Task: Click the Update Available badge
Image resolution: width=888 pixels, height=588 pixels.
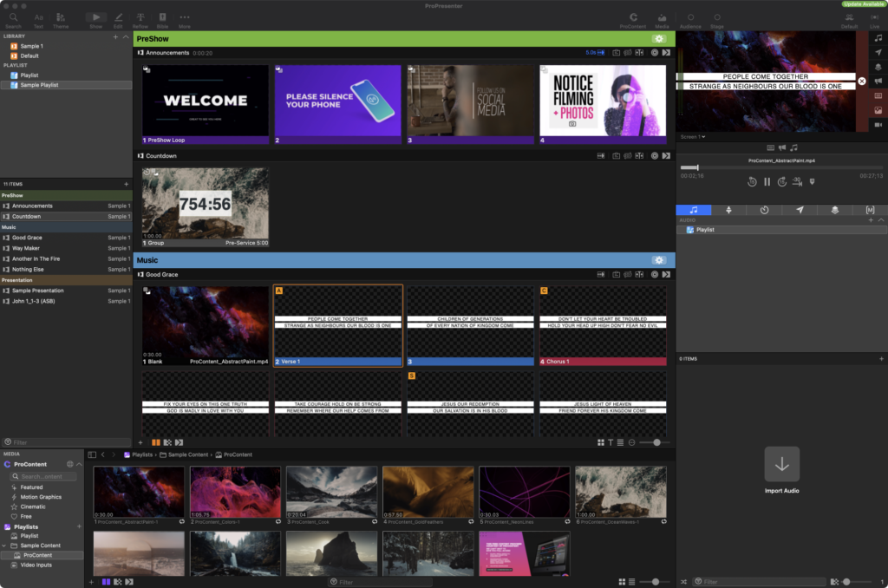Action: click(862, 4)
